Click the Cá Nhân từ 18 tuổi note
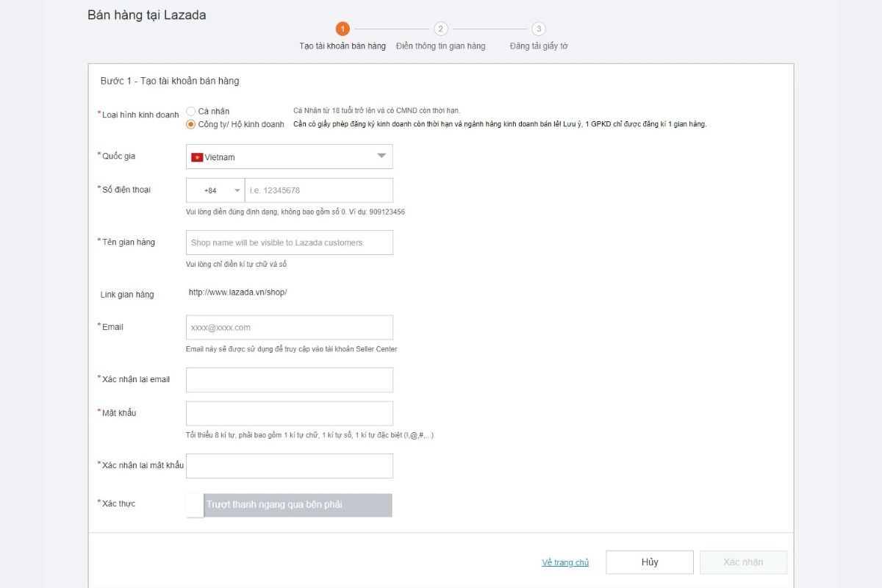882x588 pixels. tap(376, 110)
